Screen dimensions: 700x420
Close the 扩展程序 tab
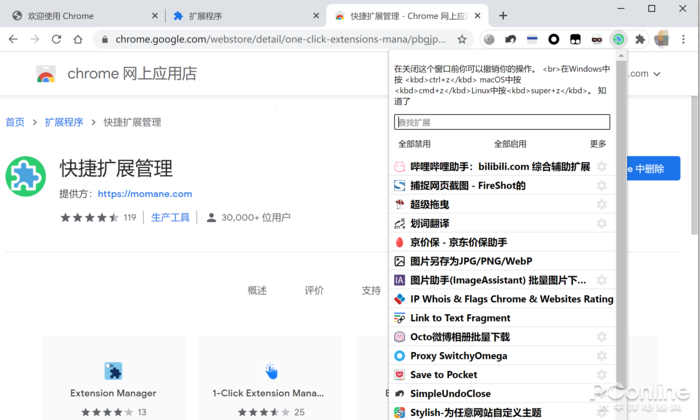[x=316, y=16]
